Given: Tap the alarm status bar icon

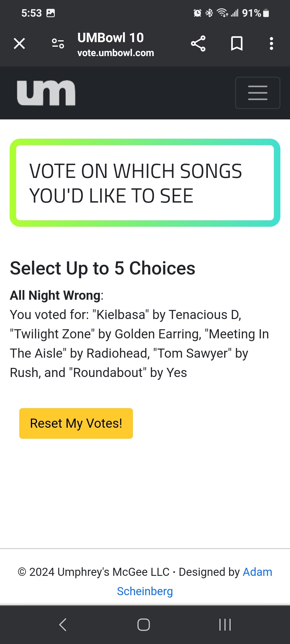Looking at the screenshot, I should click(197, 13).
